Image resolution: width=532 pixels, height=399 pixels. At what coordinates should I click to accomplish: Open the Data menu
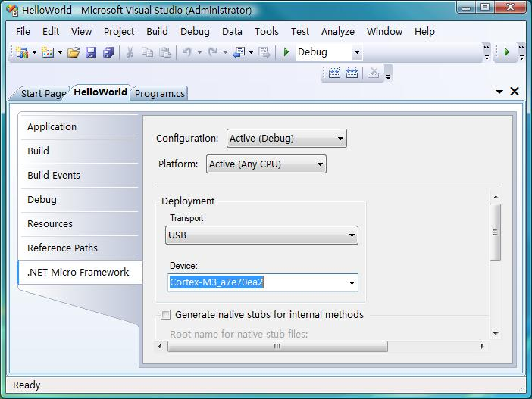pyautogui.click(x=232, y=32)
